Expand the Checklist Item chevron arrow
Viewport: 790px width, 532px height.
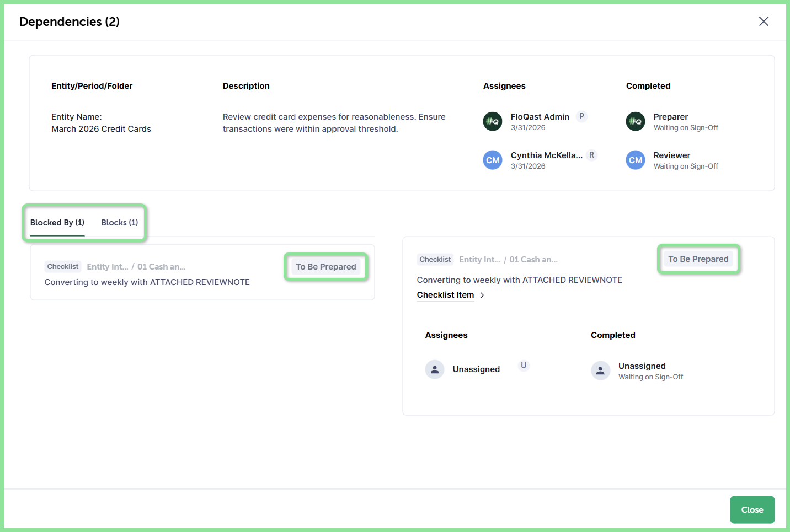click(x=482, y=295)
